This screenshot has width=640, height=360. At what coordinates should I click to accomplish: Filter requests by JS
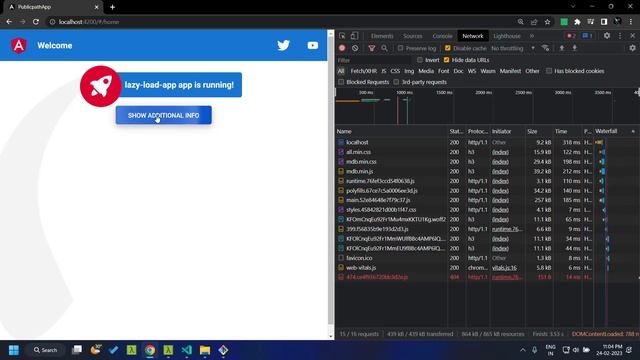(x=384, y=71)
